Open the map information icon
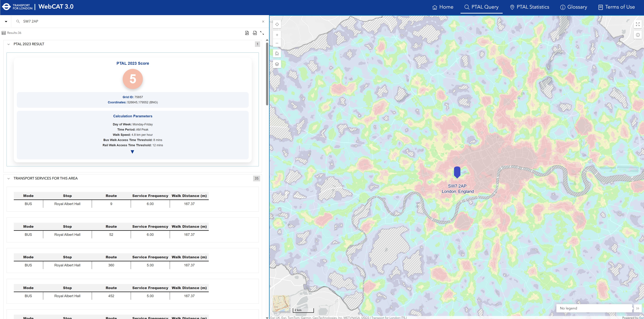644x319 pixels. (x=637, y=35)
